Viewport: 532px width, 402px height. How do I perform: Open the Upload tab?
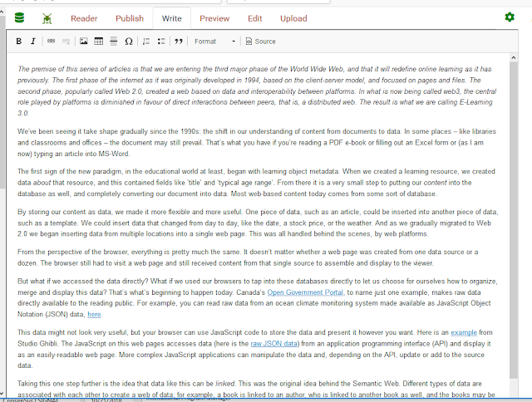293,18
